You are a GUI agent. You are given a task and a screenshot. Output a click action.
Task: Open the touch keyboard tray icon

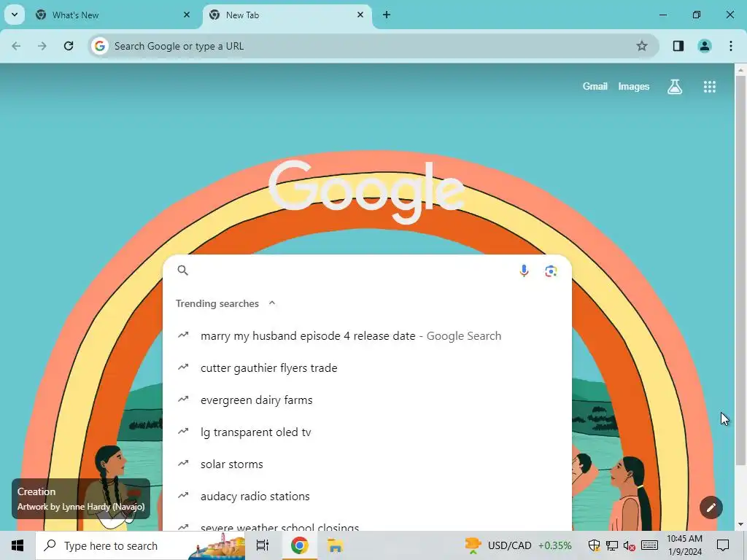[x=649, y=545]
